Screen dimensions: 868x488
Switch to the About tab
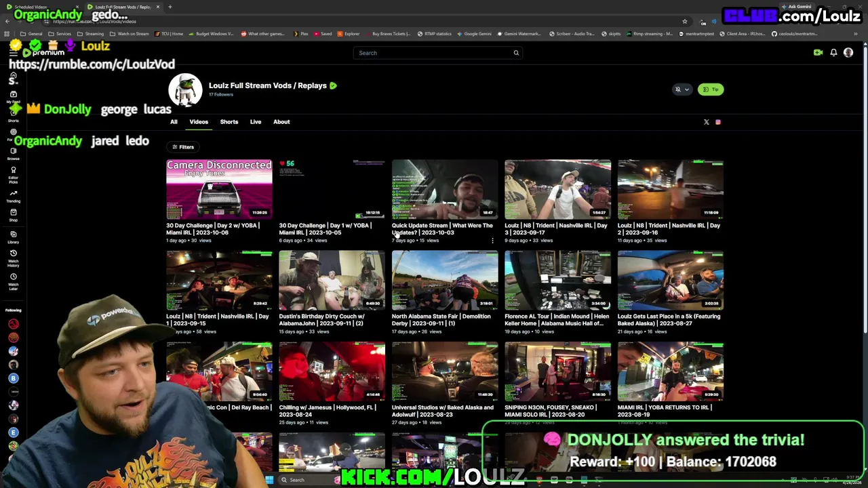pyautogui.click(x=281, y=122)
